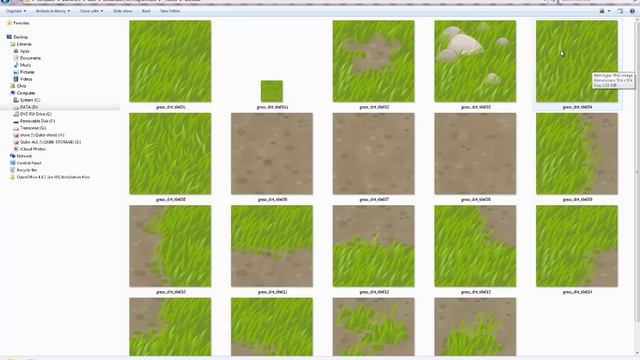Click the Pictures library icon

(16, 72)
